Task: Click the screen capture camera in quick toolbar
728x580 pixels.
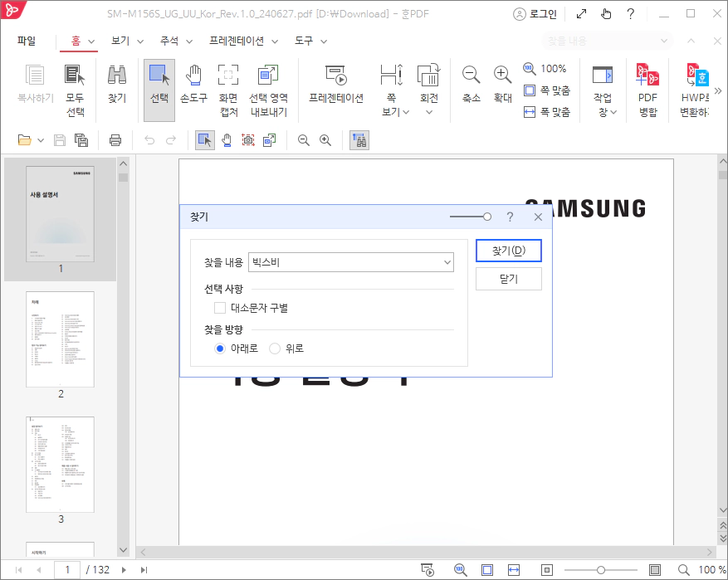Action: tap(248, 140)
